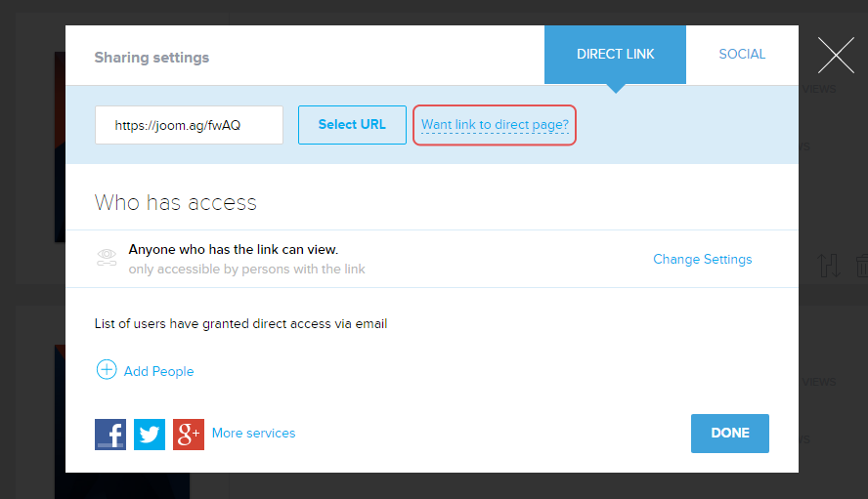Click the 'Anyone who has the link' access row
Image resolution: width=868 pixels, height=499 pixels.
click(x=234, y=250)
